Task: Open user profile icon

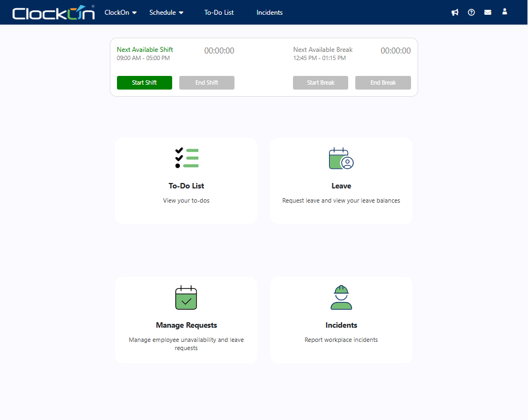Action: 504,12
